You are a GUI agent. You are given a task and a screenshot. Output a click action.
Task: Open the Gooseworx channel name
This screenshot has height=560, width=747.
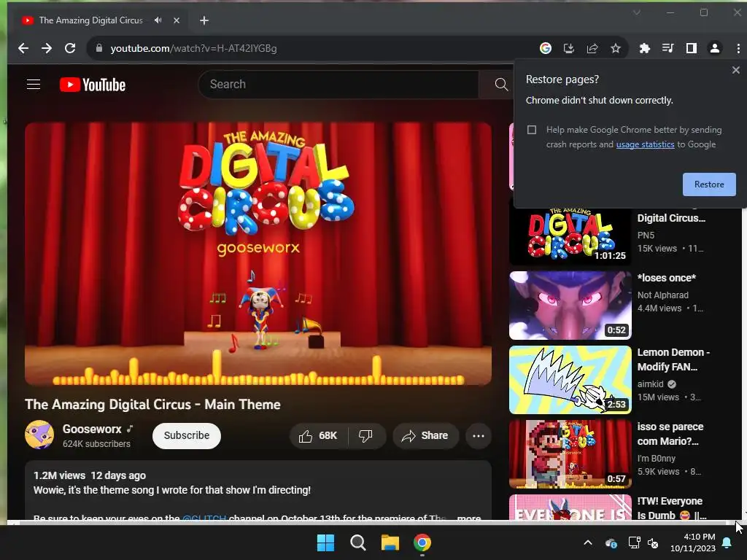tap(92, 429)
